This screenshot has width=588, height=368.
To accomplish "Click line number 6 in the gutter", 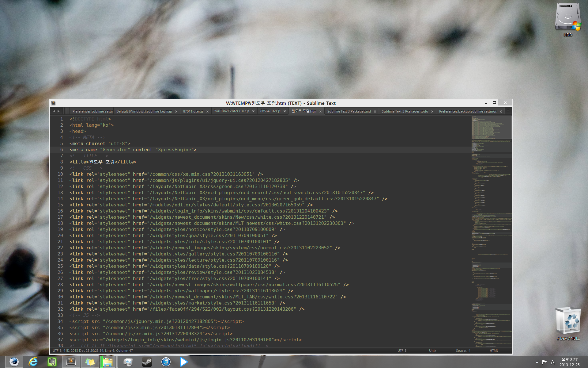I will [62, 150].
